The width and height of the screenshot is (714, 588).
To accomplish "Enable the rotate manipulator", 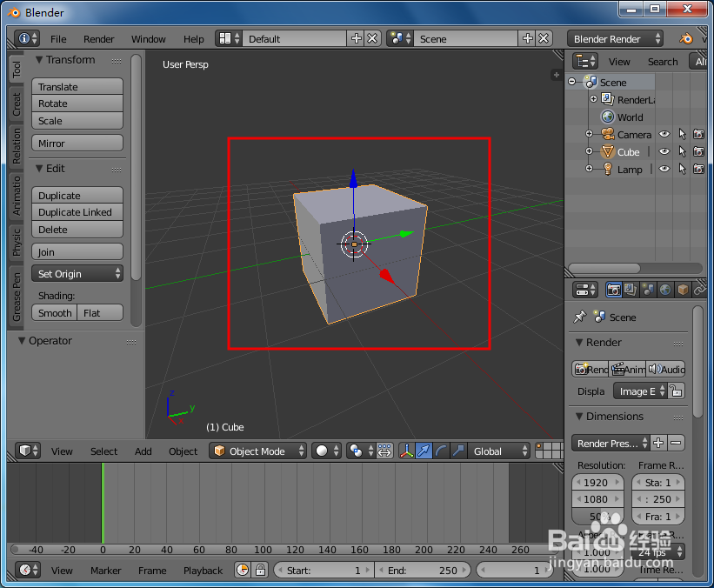I will point(441,451).
